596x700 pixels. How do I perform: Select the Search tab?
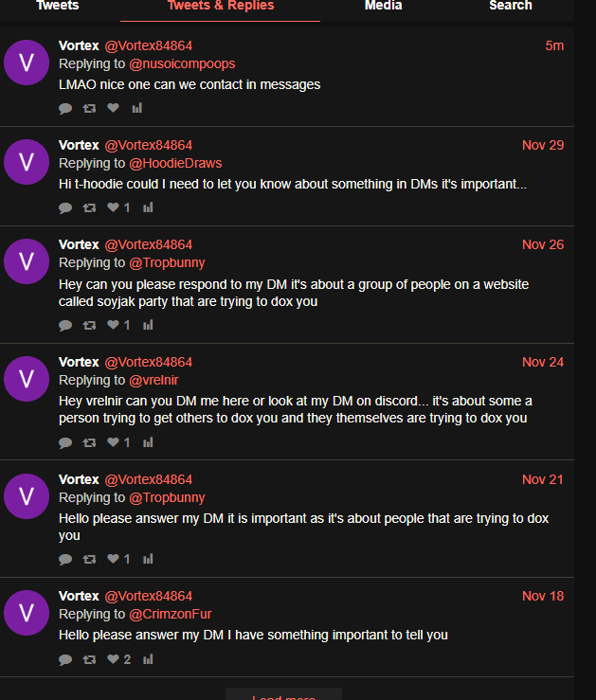point(510,6)
